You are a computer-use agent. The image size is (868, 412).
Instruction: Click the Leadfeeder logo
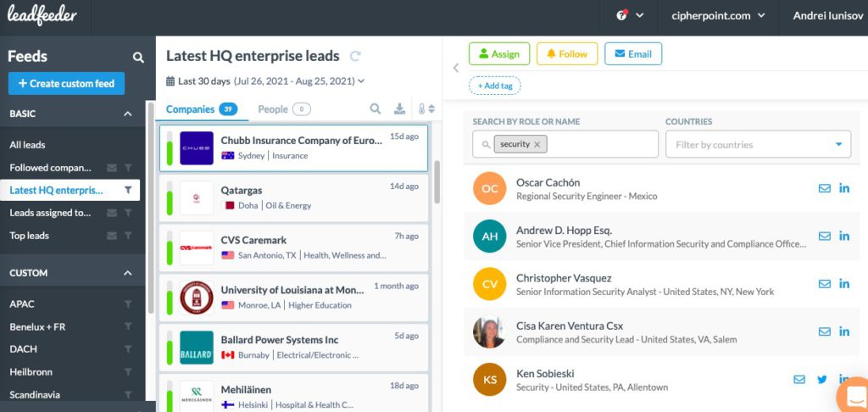(x=42, y=15)
